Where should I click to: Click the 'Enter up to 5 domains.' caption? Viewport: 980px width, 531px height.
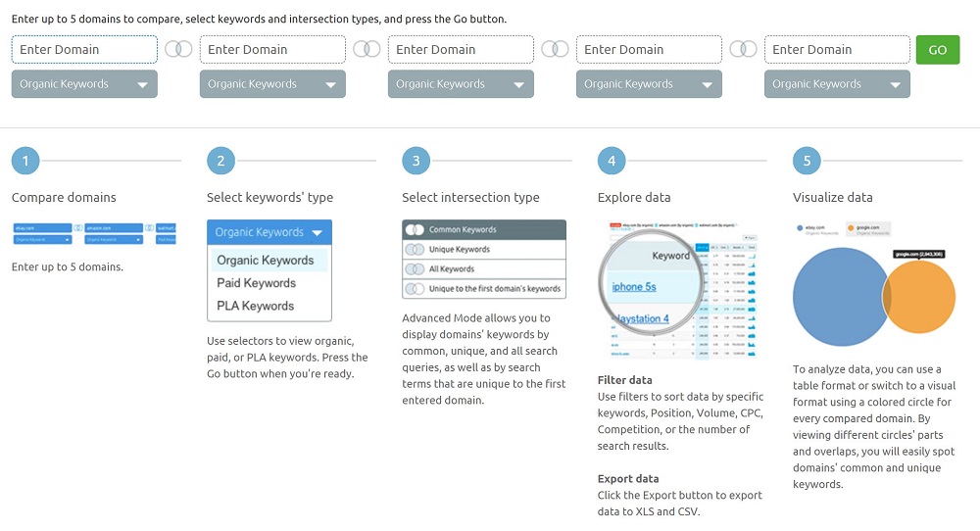point(68,266)
